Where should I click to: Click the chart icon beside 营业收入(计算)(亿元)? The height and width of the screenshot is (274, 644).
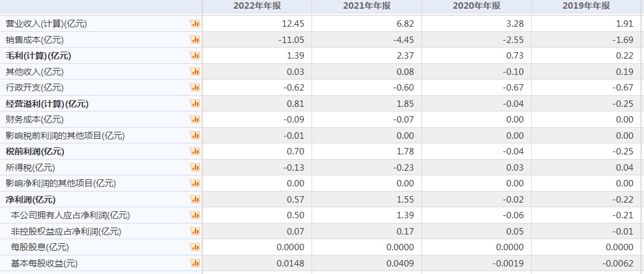195,24
